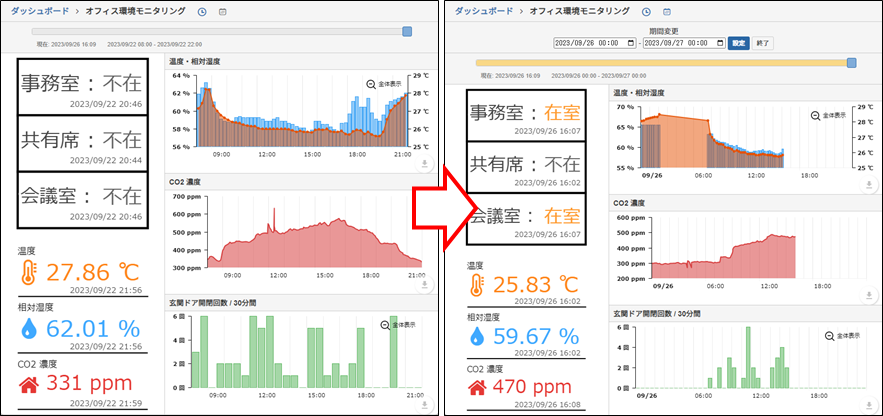This screenshot has height=416, width=883.
Task: Click the timestamp 2023/09/26 16:08
Action: point(548,404)
